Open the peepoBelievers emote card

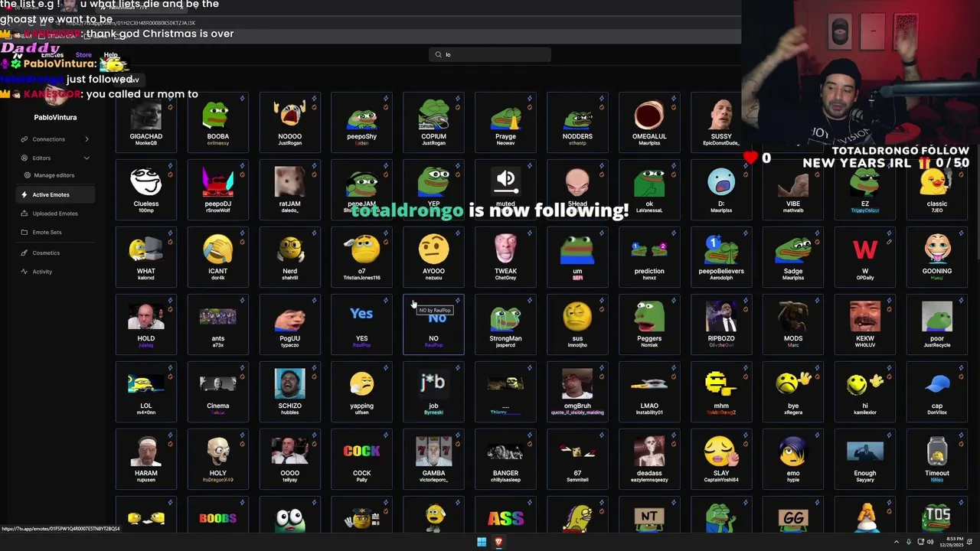(722, 256)
